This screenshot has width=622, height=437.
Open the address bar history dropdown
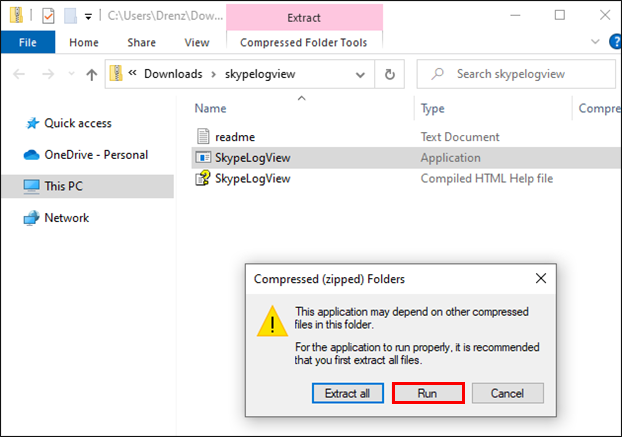pos(361,74)
